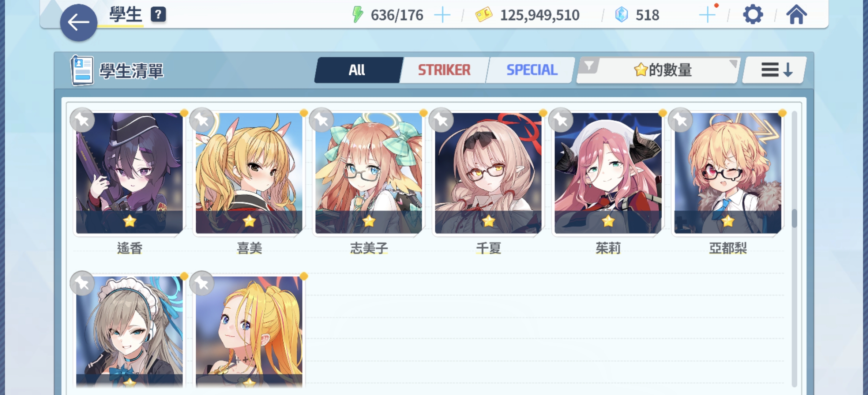
Task: Click the student list scrollbar handle
Action: [x=794, y=218]
